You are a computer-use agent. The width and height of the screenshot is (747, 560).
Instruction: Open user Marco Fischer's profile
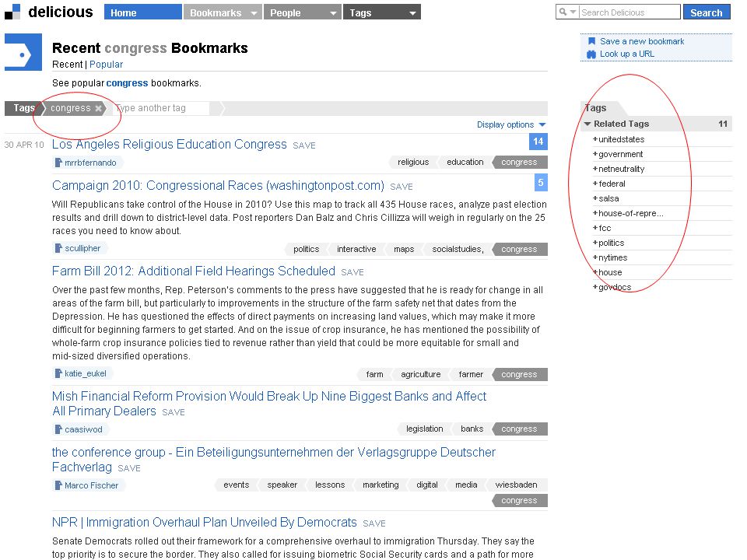coord(92,485)
